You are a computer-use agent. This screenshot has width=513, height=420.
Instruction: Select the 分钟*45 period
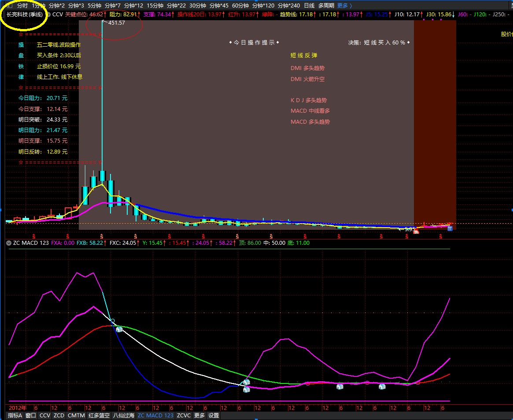tap(219, 6)
